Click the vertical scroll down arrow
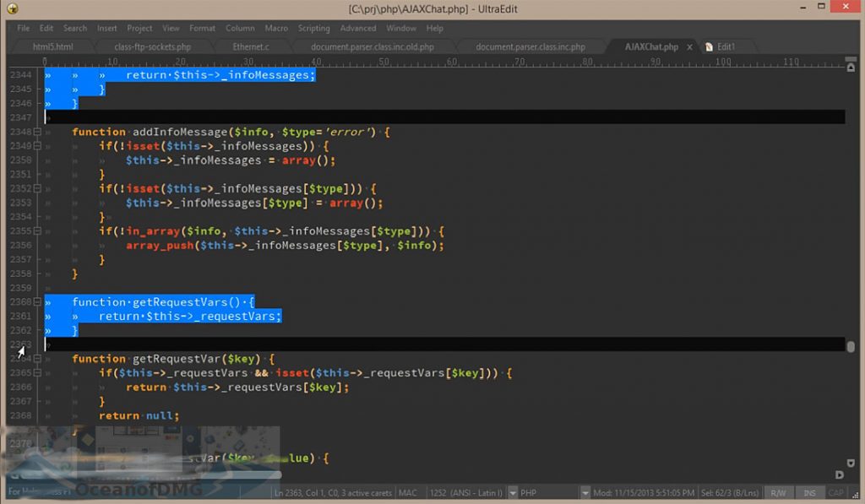 (x=851, y=463)
